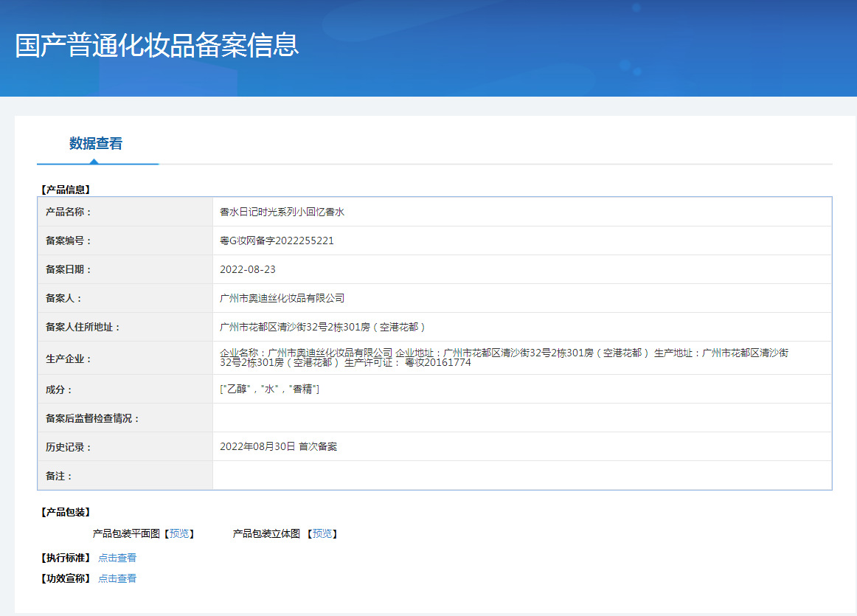Click the 历史记录 row label
857x616 pixels.
click(69, 447)
